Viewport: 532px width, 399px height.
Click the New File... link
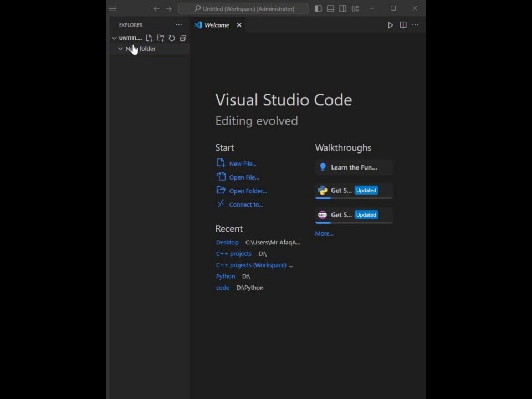pyautogui.click(x=243, y=163)
